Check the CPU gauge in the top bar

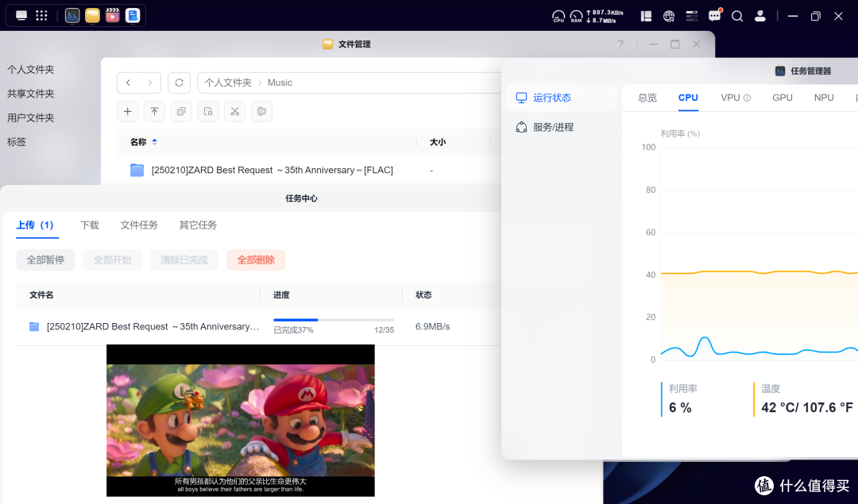point(558,17)
